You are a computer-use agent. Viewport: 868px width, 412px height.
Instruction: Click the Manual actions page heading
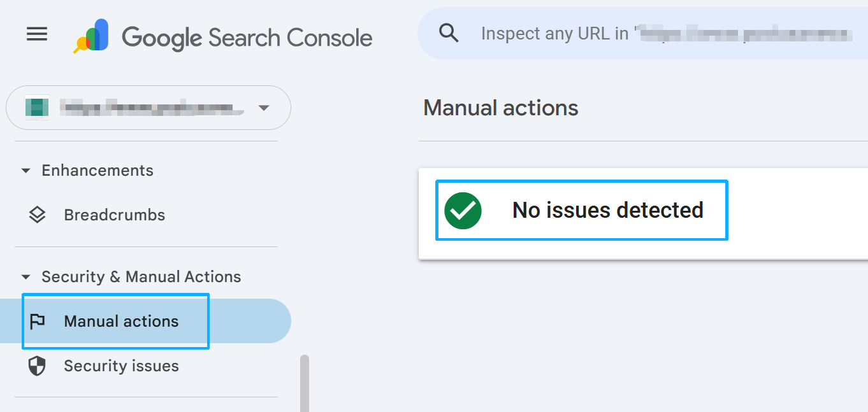(500, 108)
